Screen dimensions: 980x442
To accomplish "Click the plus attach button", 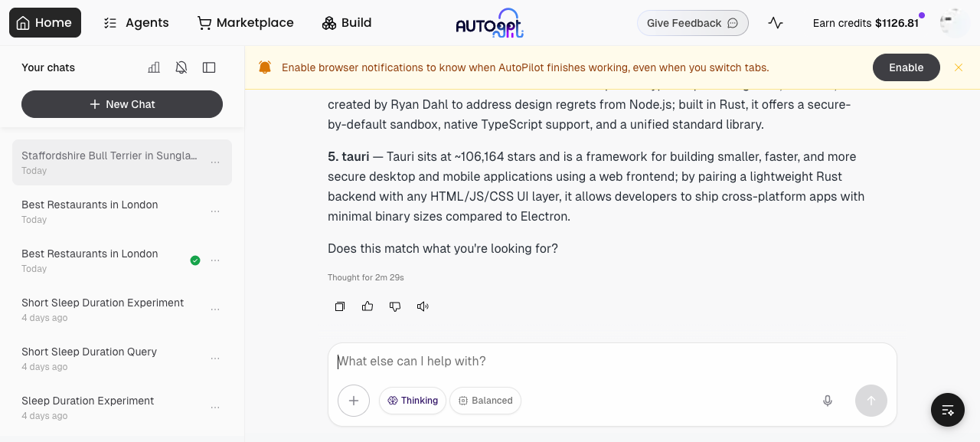I will [354, 401].
